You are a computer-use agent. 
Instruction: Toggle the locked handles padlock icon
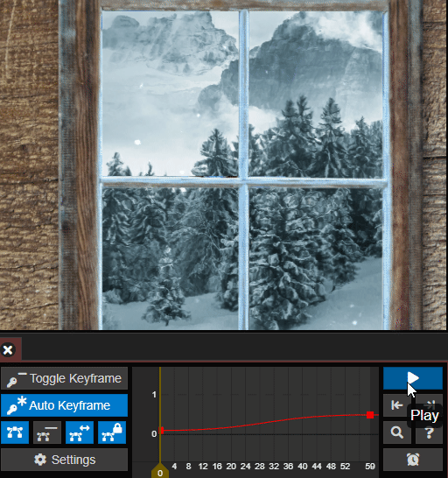(x=112, y=432)
